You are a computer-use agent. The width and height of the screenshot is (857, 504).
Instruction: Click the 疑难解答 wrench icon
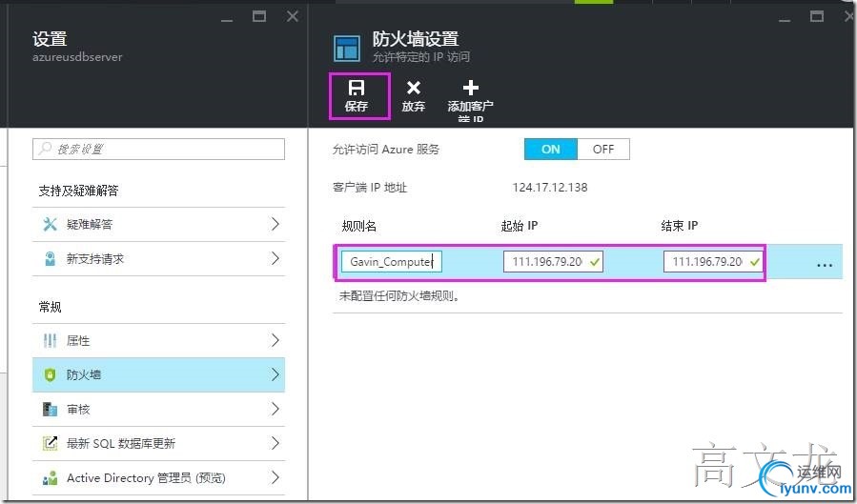pyautogui.click(x=50, y=224)
